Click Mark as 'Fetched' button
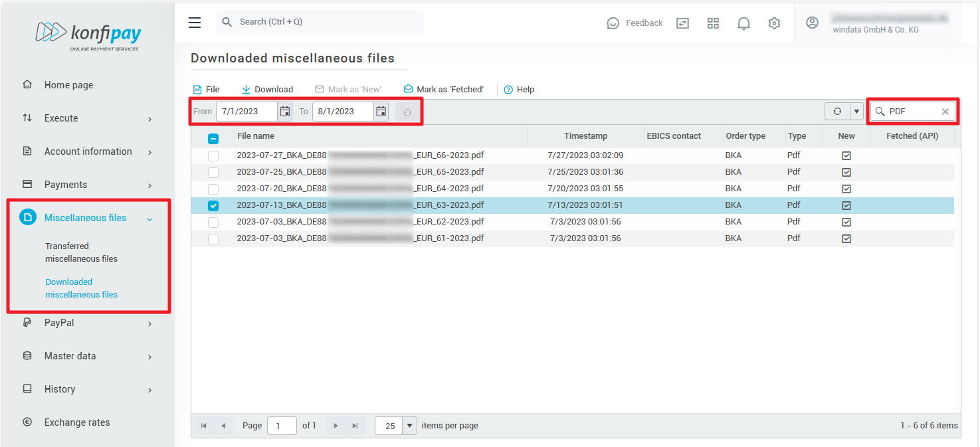Viewport: 980px width, 447px height. click(444, 90)
